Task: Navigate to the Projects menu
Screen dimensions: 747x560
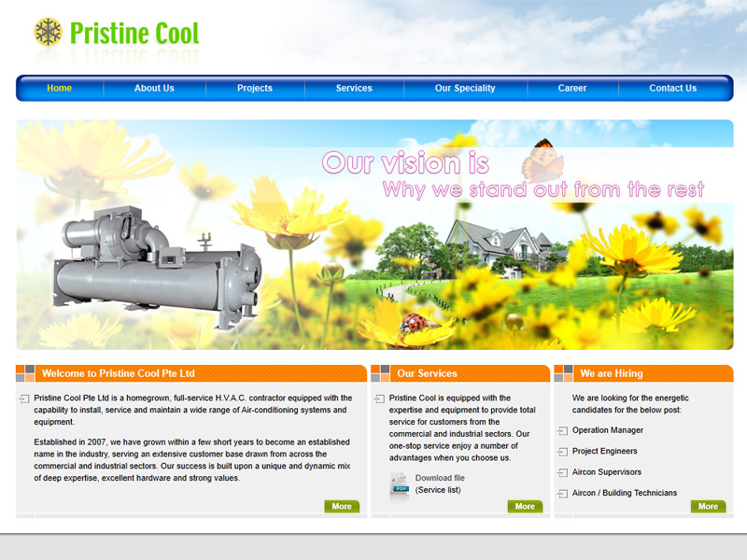Action: point(255,88)
